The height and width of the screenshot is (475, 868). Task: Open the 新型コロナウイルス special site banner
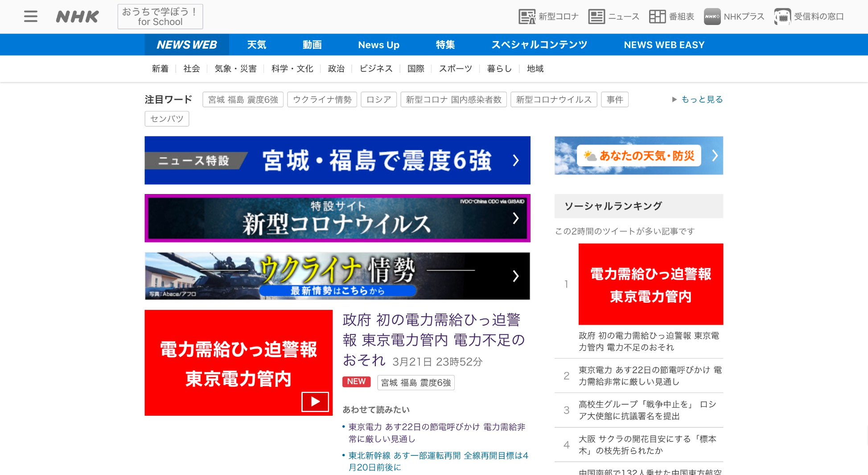coord(337,218)
